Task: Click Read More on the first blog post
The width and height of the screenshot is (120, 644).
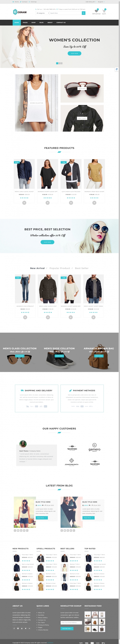Action: (42, 518)
